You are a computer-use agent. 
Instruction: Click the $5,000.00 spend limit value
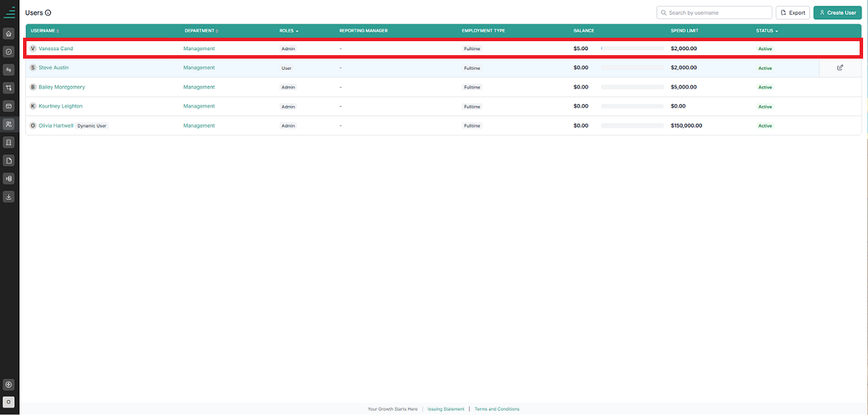click(684, 87)
